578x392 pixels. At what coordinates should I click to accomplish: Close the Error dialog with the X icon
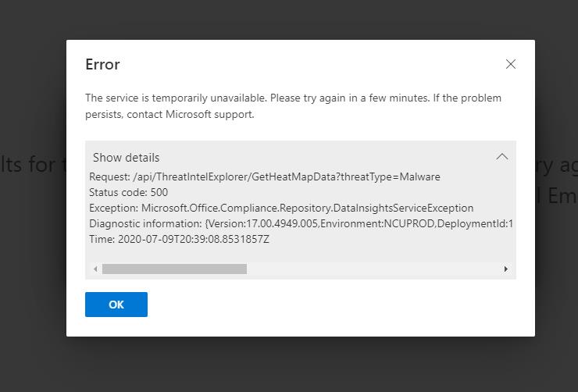511,64
